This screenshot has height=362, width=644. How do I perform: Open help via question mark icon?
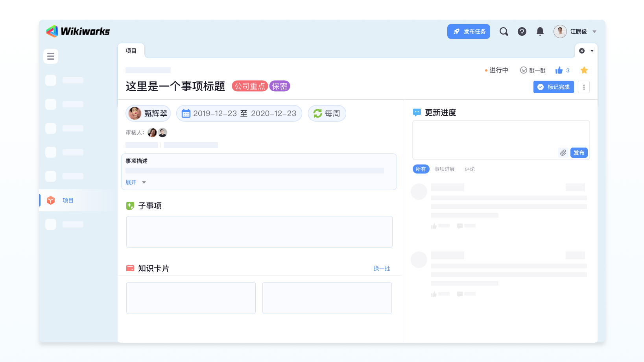(x=522, y=31)
